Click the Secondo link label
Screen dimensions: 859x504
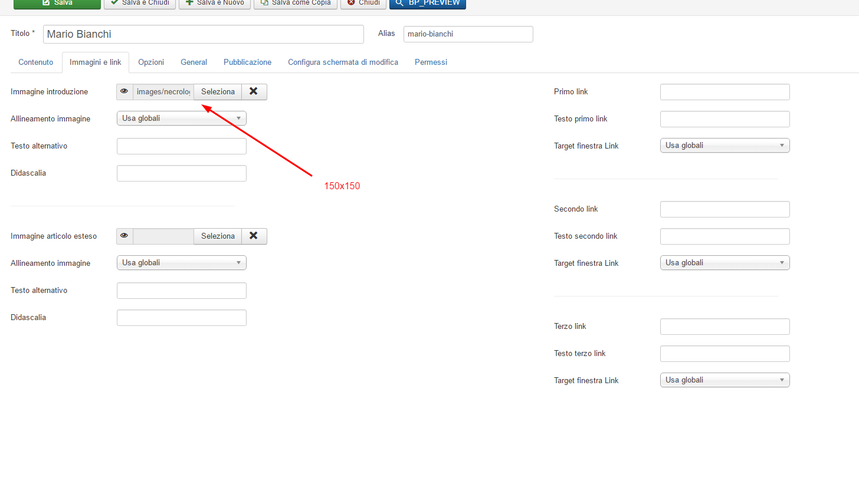tap(576, 209)
